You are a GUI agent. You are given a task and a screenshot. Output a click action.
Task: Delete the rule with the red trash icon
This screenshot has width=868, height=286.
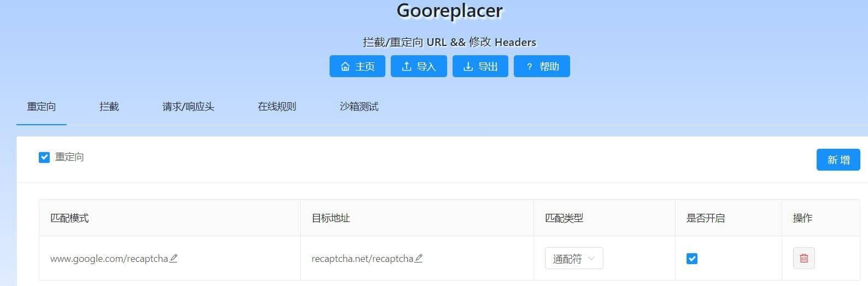[804, 258]
